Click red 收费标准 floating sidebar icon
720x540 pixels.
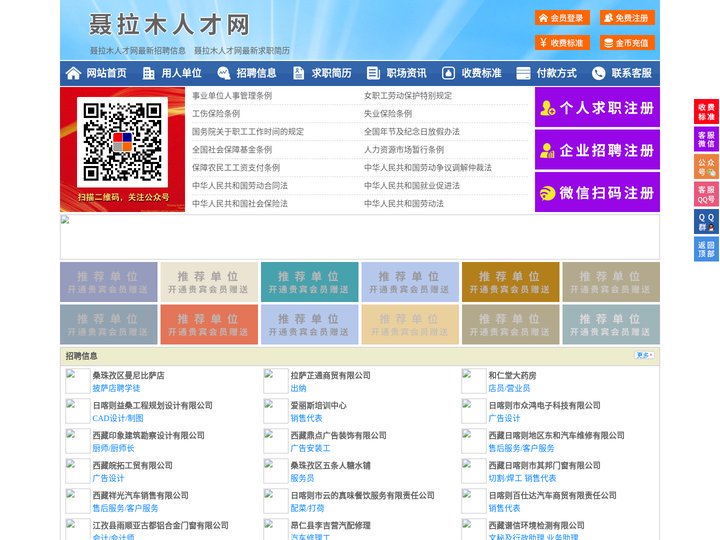[706, 112]
